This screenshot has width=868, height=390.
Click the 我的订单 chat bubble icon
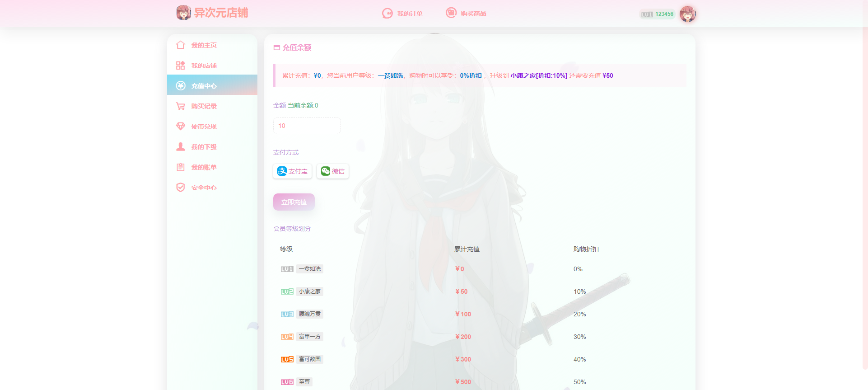387,14
